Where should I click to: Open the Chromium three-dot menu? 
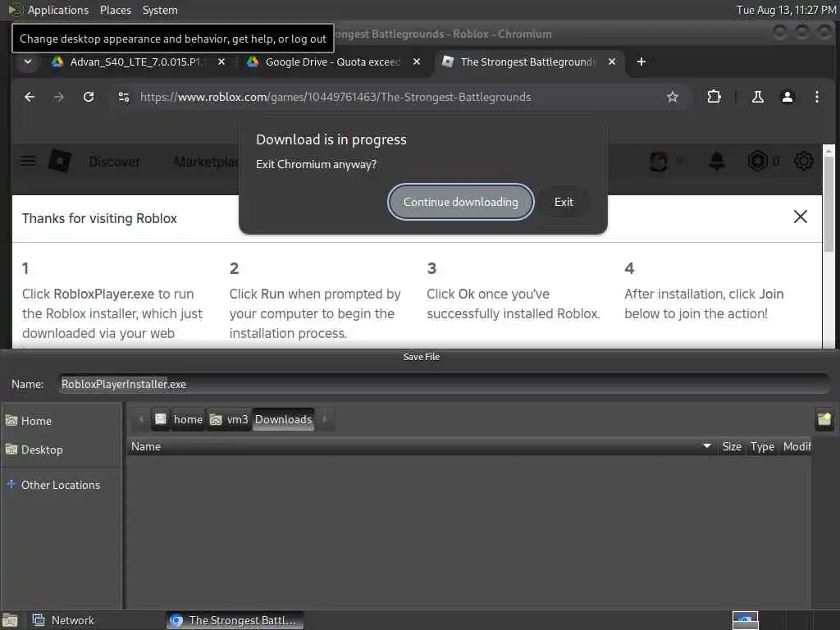pyautogui.click(x=816, y=97)
